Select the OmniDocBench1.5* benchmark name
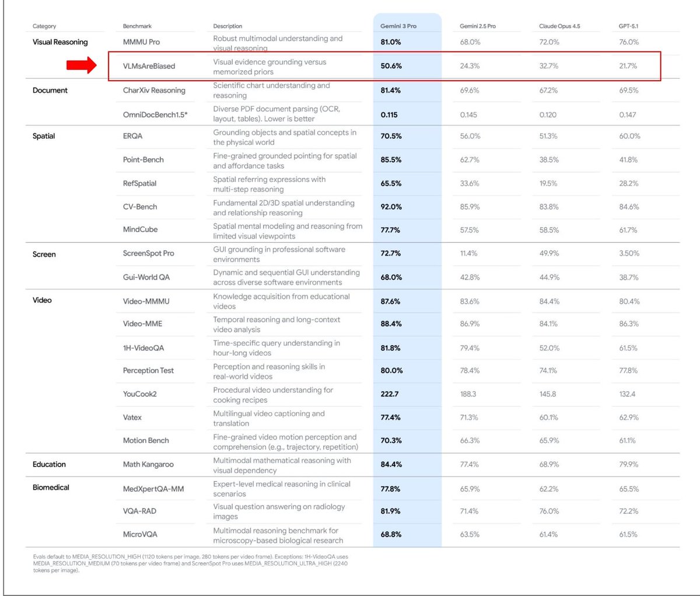This screenshot has width=700, height=596. [155, 115]
